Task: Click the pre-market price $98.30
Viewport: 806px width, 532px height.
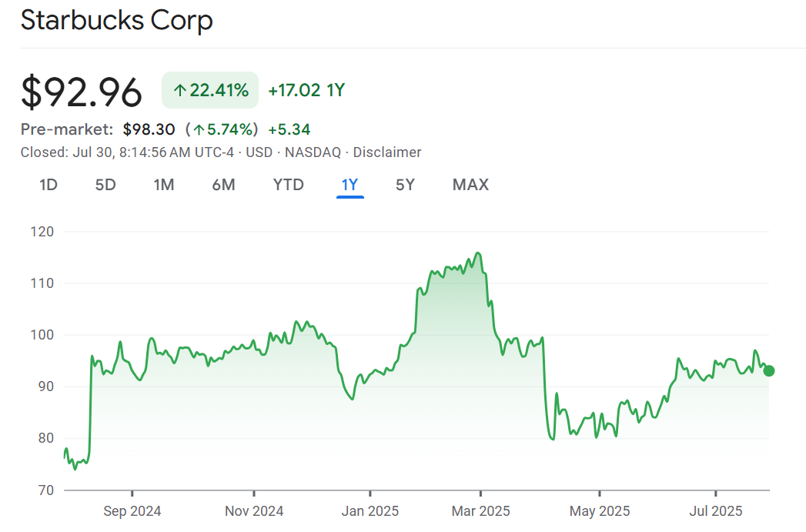Action: [149, 129]
